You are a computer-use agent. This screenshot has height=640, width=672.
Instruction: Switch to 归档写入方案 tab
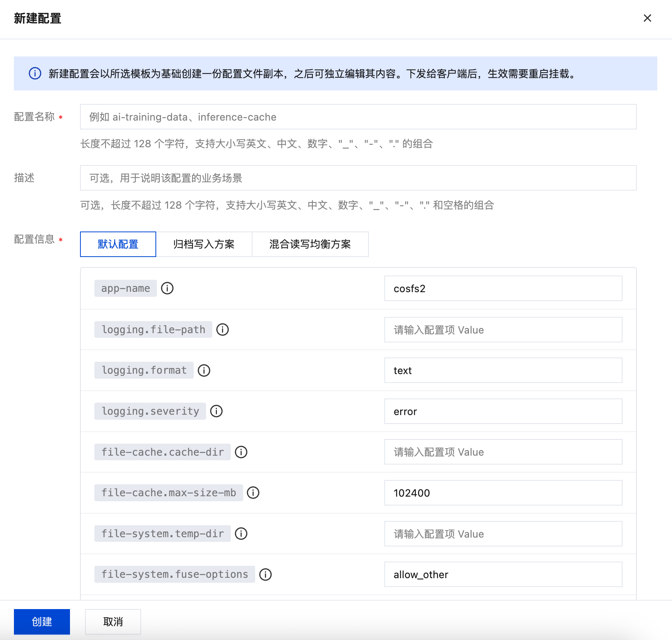point(204,244)
